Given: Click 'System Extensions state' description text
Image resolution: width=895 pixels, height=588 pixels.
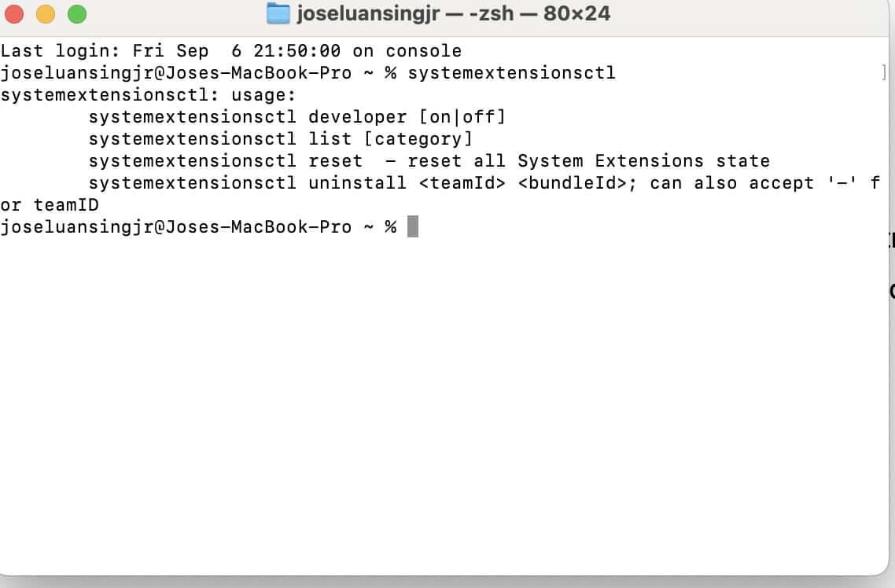Looking at the screenshot, I should pyautogui.click(x=643, y=161).
